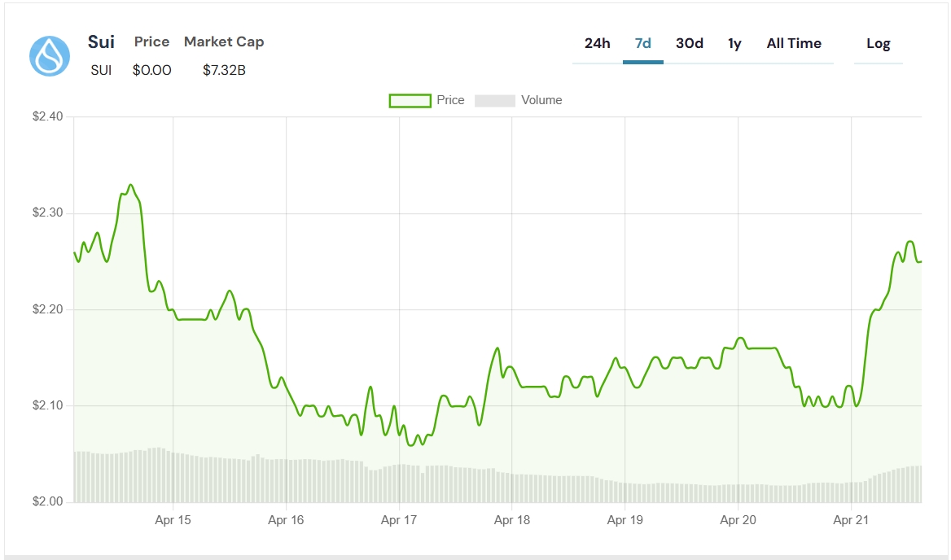
Task: Switch chart range to 30d
Action: pos(690,44)
